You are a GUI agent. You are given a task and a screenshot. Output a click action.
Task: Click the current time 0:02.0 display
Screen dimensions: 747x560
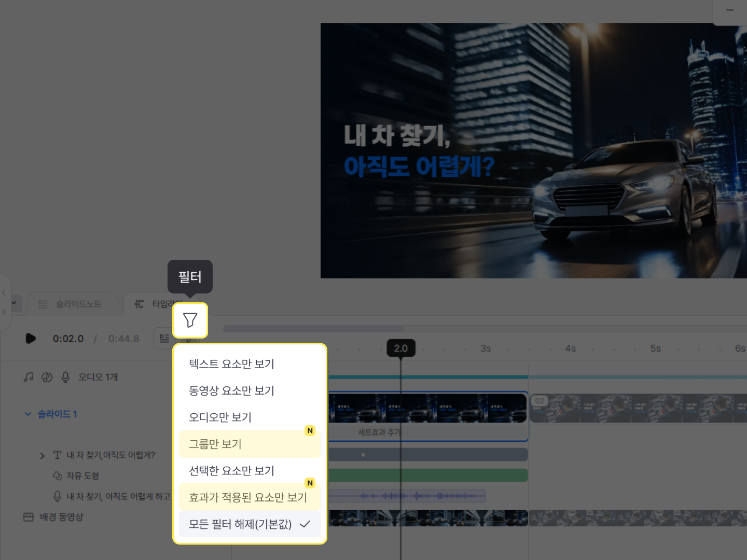[68, 339]
